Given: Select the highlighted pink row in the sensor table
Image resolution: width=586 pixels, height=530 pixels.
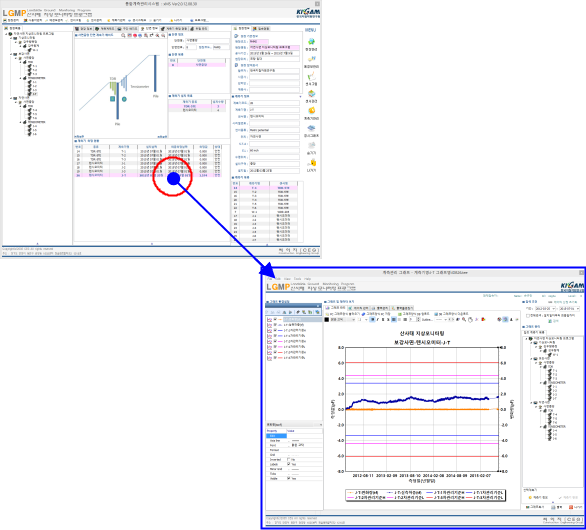Looking at the screenshot, I should pos(149,175).
